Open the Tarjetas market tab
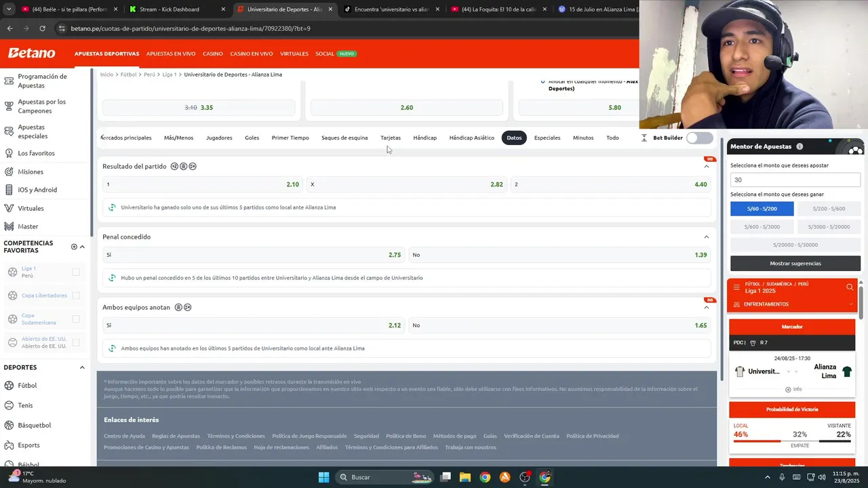This screenshot has height=488, width=868. point(391,138)
